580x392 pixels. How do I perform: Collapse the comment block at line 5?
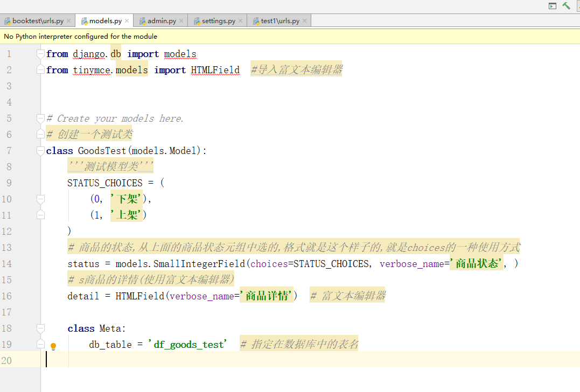point(41,118)
